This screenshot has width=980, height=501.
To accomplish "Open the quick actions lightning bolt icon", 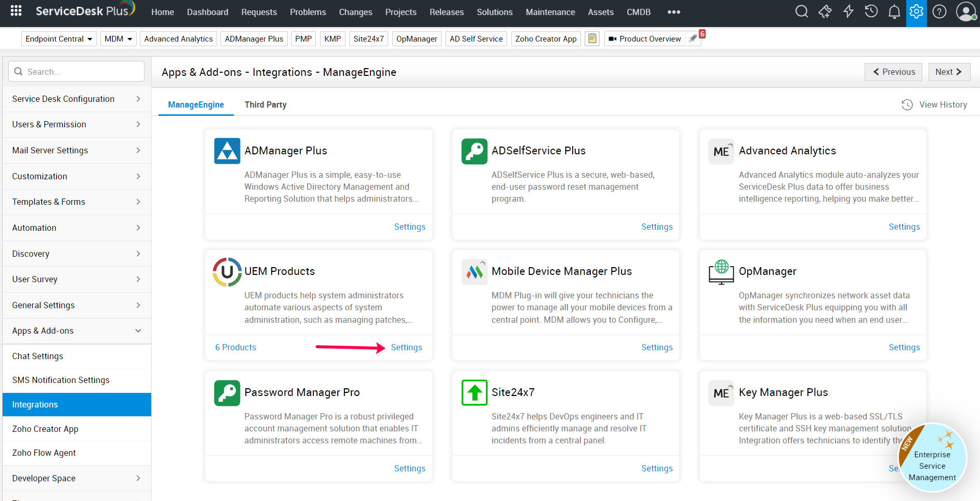I will tap(848, 11).
